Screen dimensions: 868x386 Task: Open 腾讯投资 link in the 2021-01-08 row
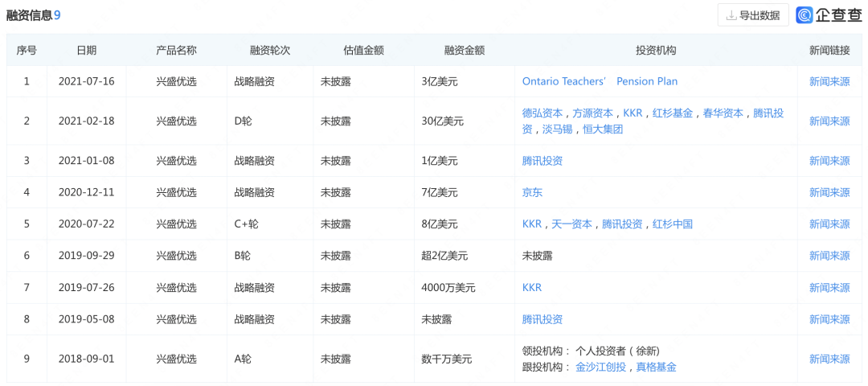pyautogui.click(x=542, y=161)
